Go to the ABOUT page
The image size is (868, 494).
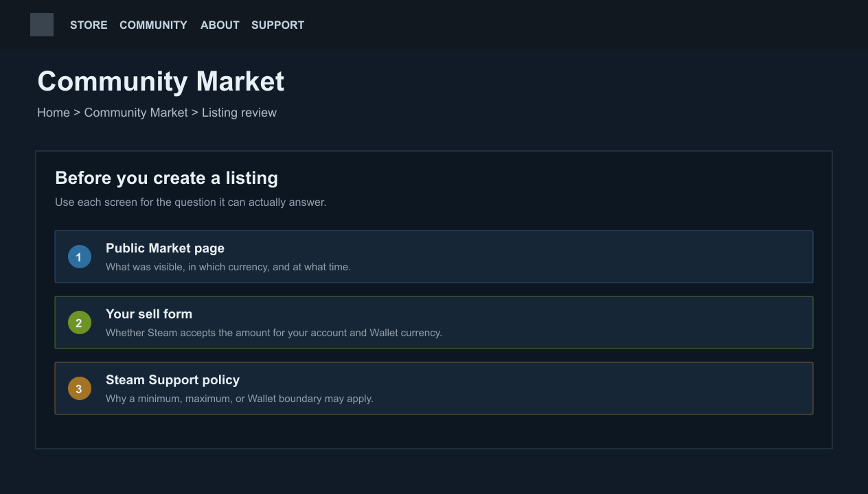click(x=220, y=25)
